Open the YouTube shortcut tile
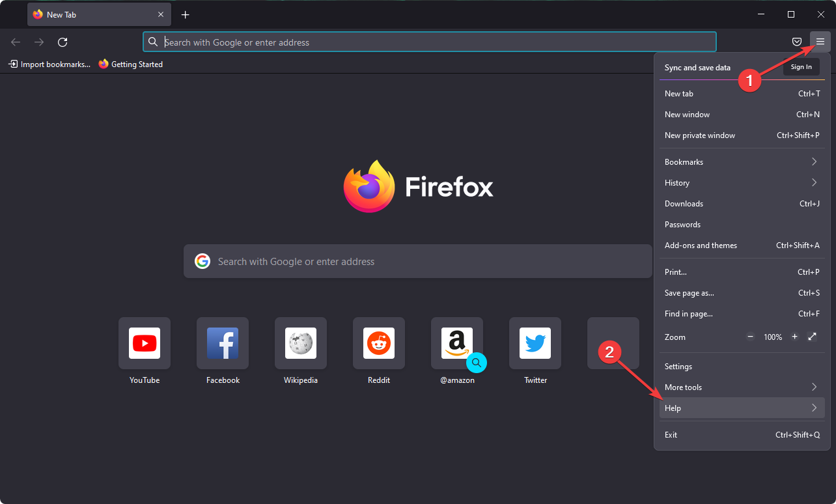 [144, 343]
